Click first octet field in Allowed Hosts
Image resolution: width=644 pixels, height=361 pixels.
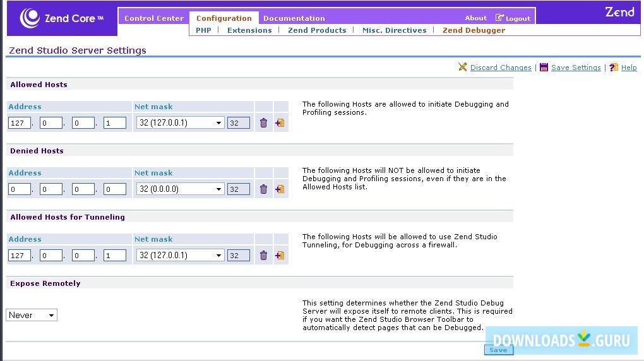click(x=20, y=123)
